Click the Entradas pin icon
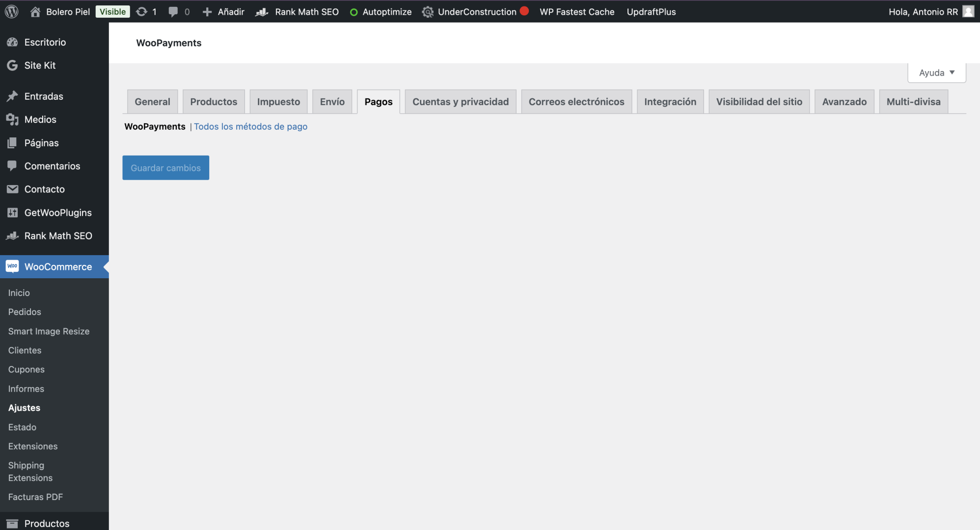 (x=12, y=96)
